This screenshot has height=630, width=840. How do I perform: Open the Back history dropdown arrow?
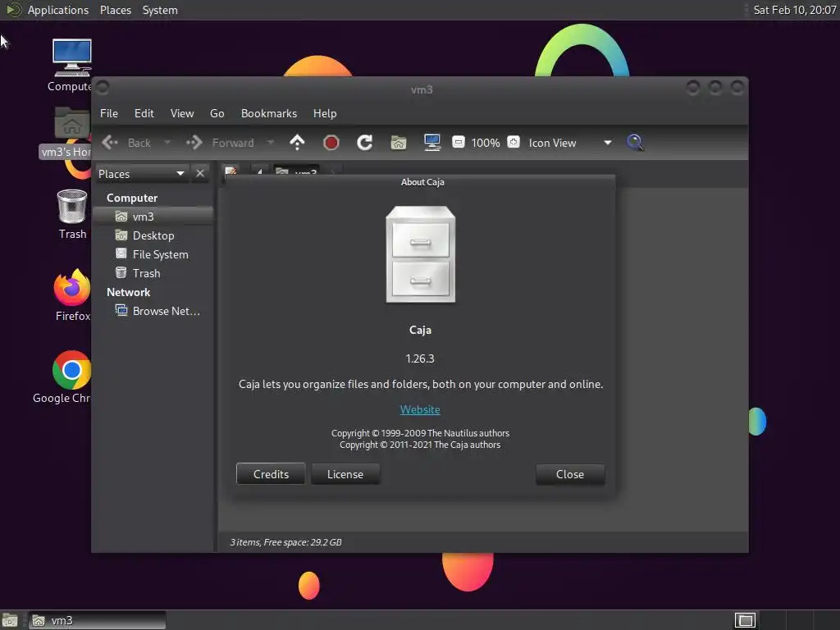click(167, 143)
